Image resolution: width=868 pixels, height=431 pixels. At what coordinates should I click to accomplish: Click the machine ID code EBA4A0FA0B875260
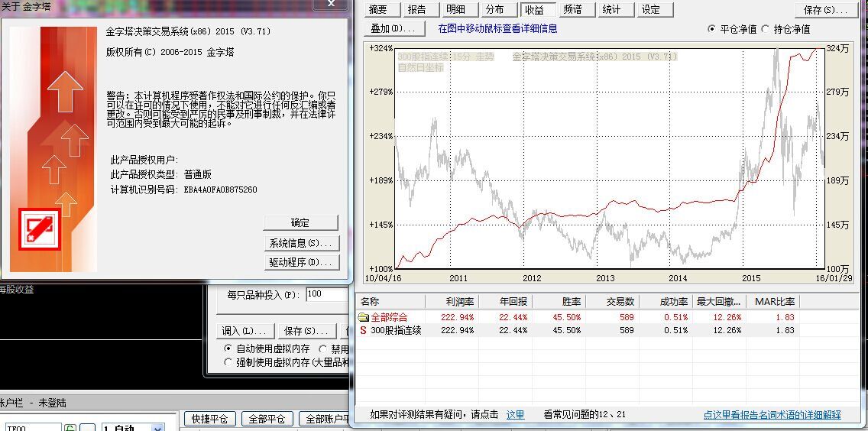click(x=220, y=190)
